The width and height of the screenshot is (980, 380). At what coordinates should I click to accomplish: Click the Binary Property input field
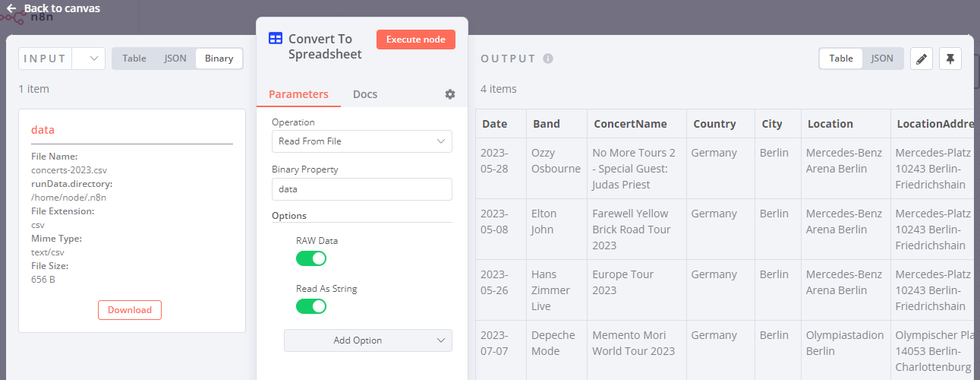coord(361,189)
